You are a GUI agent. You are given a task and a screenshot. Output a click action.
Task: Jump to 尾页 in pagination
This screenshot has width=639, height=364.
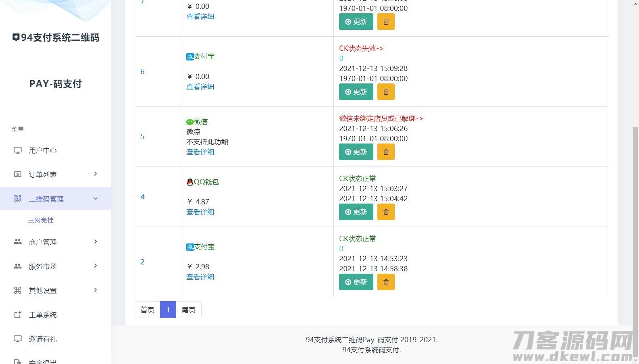point(188,310)
